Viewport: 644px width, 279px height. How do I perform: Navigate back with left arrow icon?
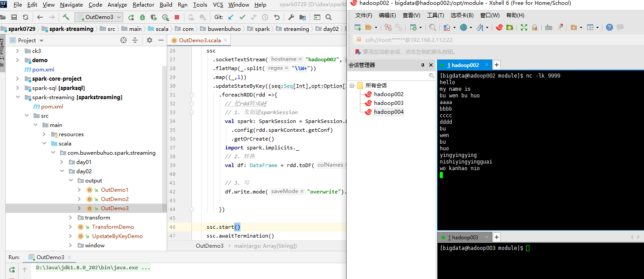(x=40, y=17)
